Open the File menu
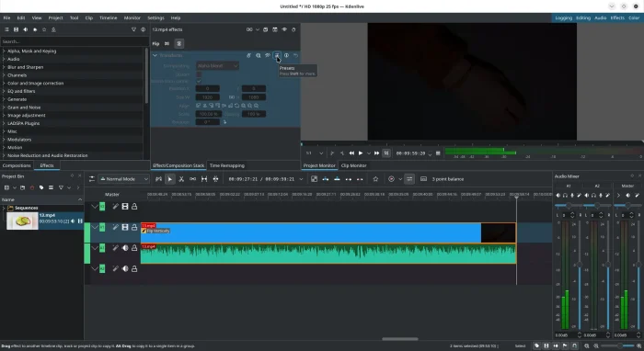 tap(7, 18)
